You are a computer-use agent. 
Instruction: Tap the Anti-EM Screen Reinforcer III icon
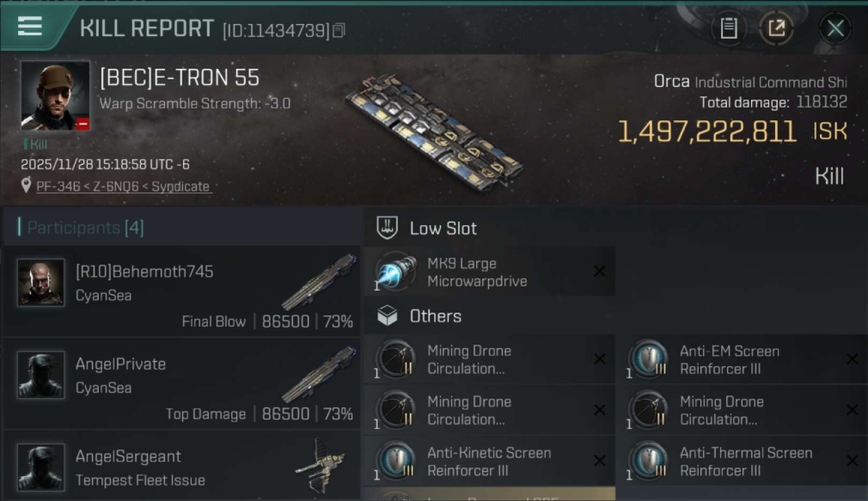click(648, 359)
